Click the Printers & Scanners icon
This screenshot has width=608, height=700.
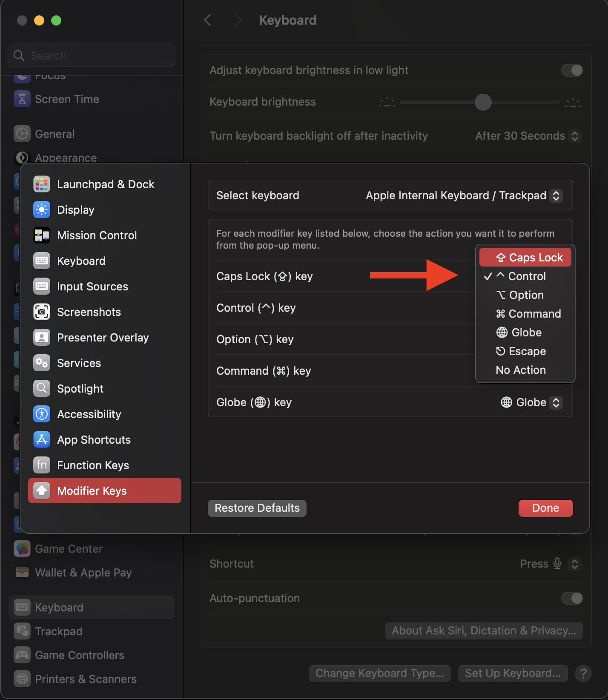coord(22,679)
